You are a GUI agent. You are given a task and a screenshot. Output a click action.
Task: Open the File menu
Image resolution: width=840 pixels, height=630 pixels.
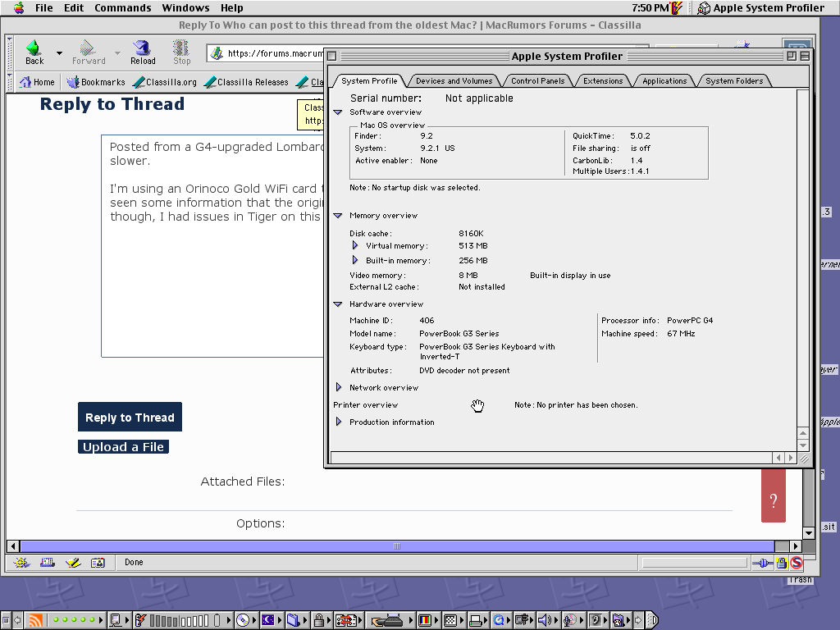[x=44, y=8]
